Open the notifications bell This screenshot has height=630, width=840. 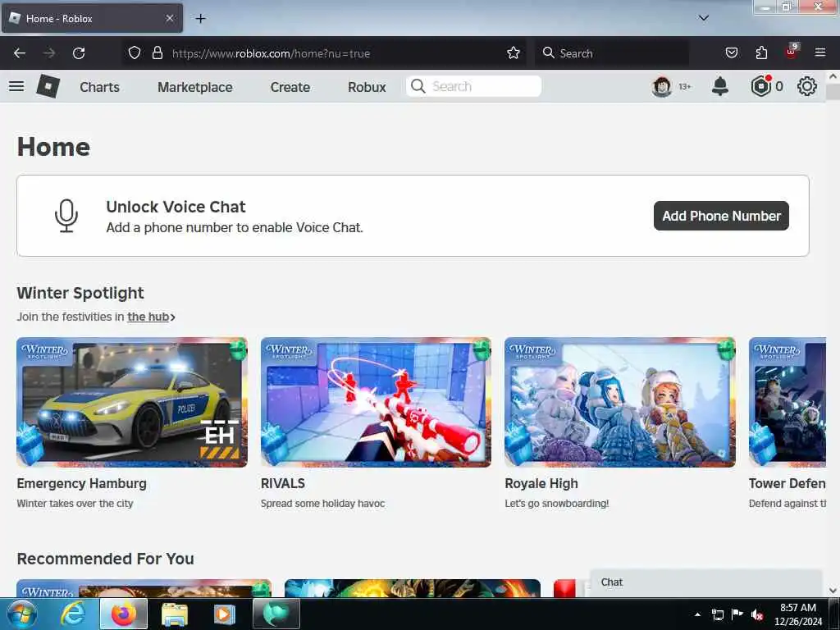(x=720, y=86)
